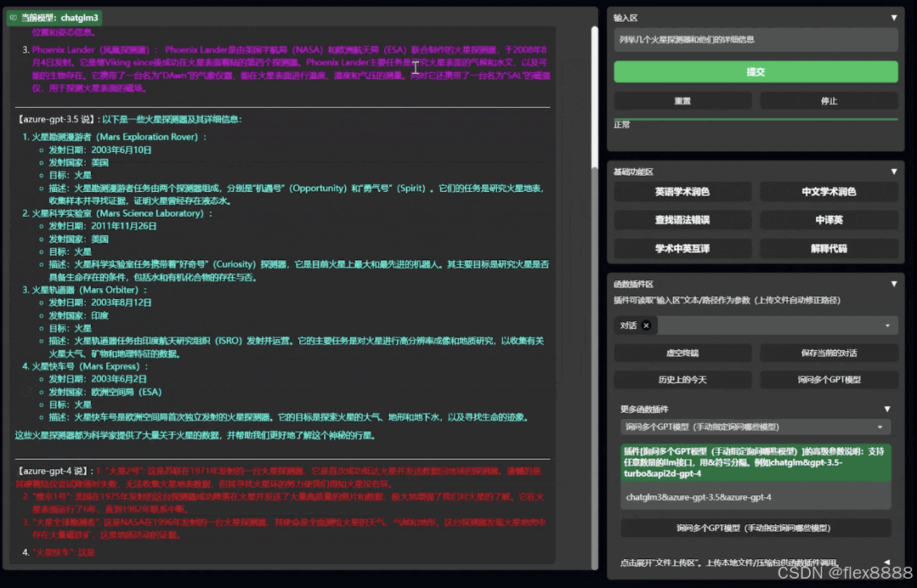
Task: Expand the 文件上传区 triangle arrow
Action: pyautogui.click(x=887, y=563)
